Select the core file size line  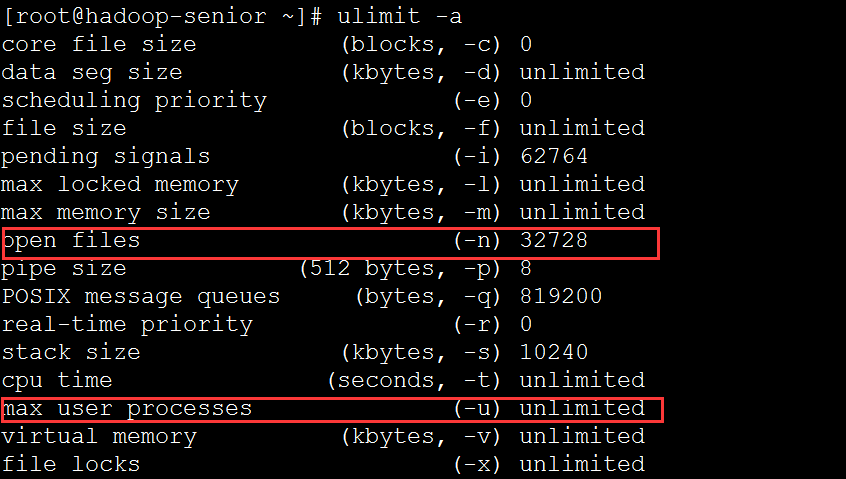coord(267,44)
